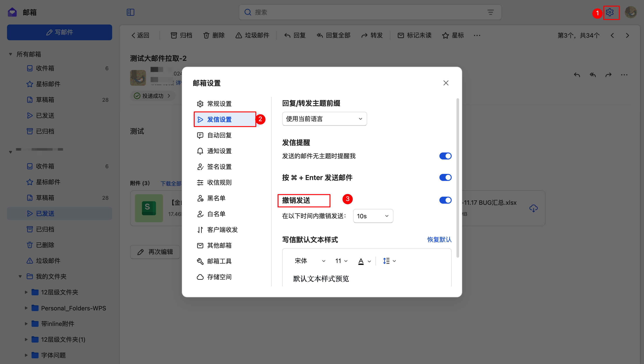Screen dimensions: 644x364
Task: Click the cloud download attachment icon
Action: [x=533, y=208]
